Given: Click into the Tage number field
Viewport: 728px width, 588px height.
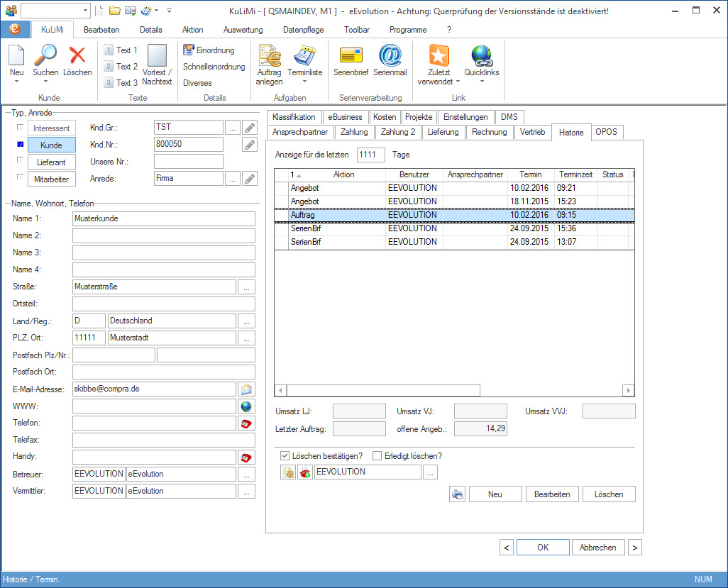Looking at the screenshot, I should 371,155.
